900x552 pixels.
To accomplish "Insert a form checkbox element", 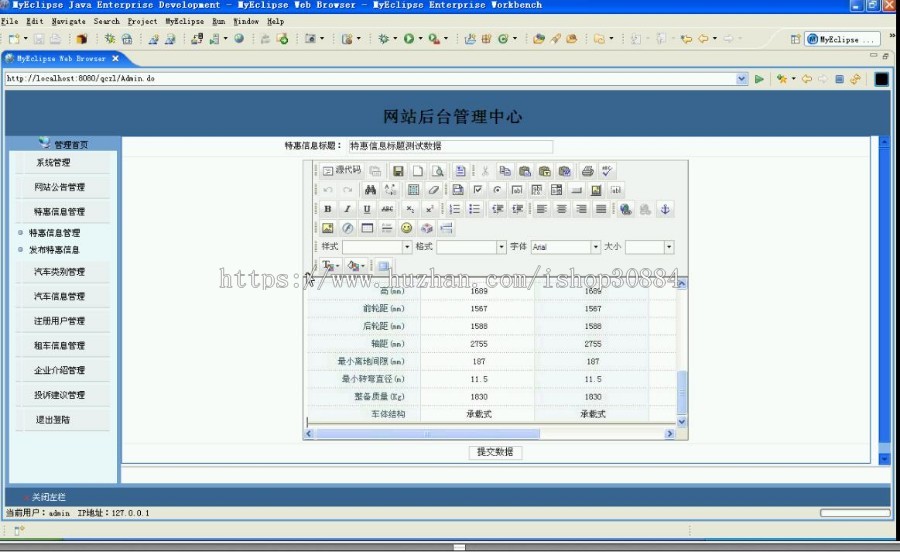I will (x=478, y=190).
